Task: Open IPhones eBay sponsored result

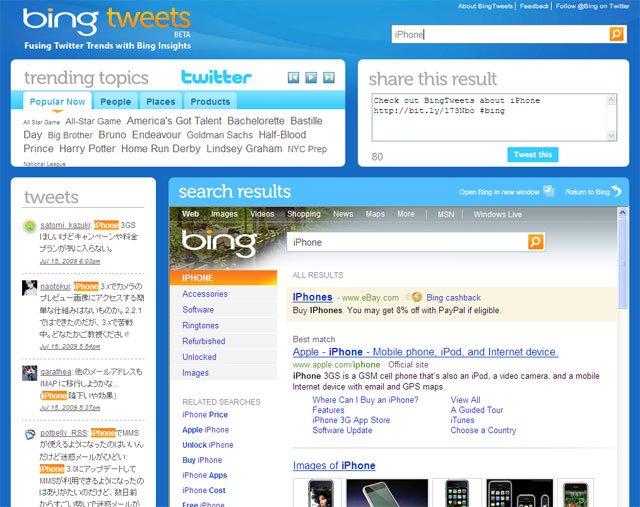Action: coord(312,297)
